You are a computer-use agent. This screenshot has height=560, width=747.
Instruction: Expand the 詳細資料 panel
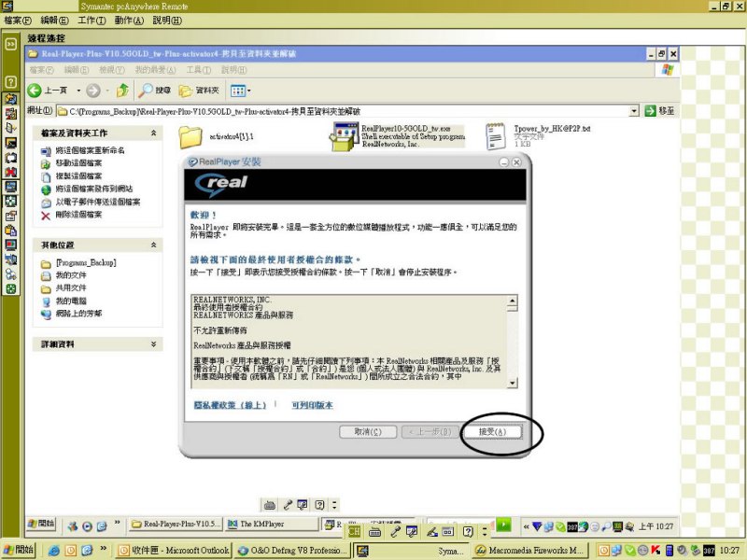[153, 343]
